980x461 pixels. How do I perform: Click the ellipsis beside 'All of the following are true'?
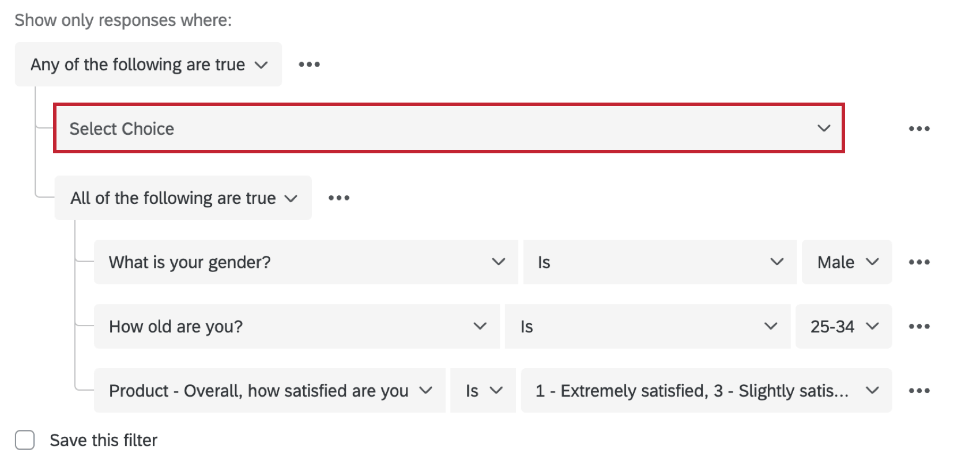(338, 197)
